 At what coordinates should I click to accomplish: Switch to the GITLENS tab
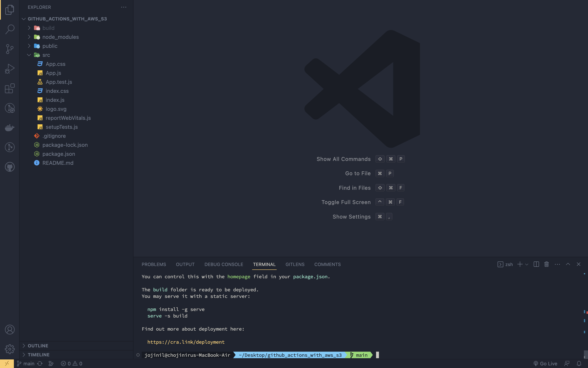coord(295,264)
